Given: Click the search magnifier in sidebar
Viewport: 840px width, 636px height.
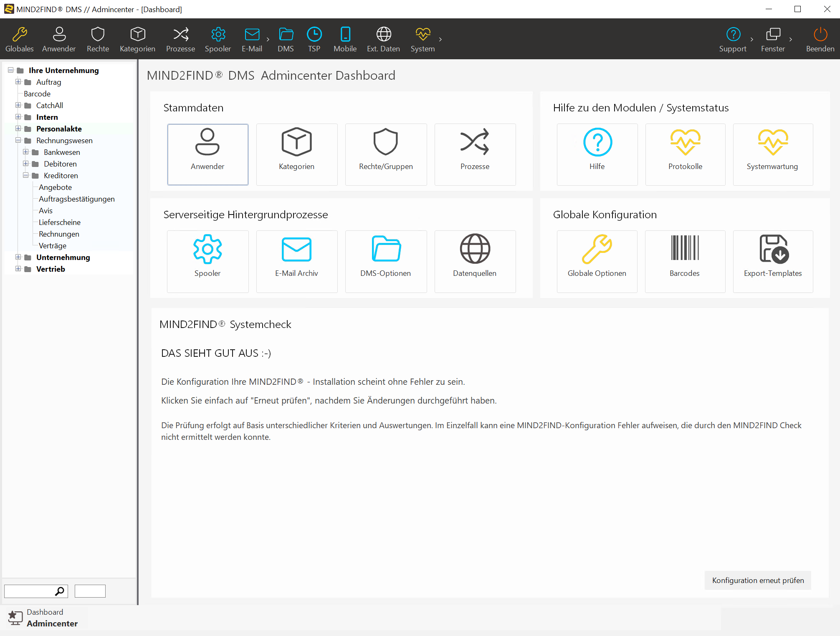Looking at the screenshot, I should [60, 591].
